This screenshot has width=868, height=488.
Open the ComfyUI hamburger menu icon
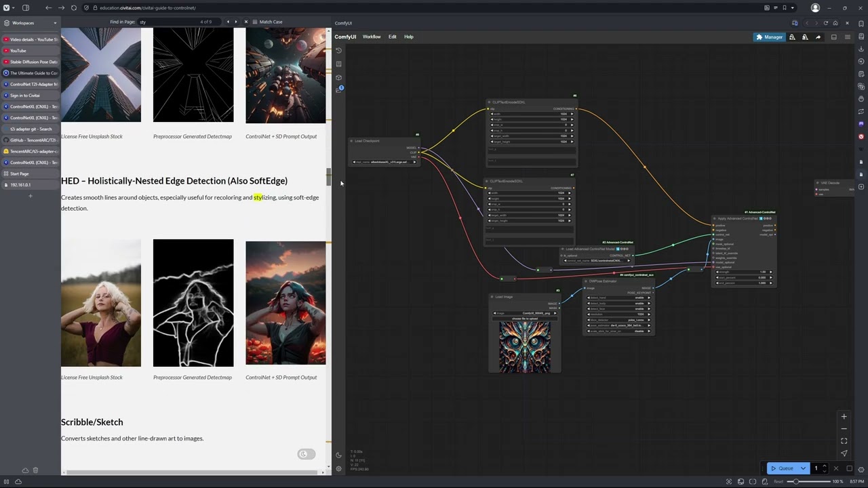(847, 37)
